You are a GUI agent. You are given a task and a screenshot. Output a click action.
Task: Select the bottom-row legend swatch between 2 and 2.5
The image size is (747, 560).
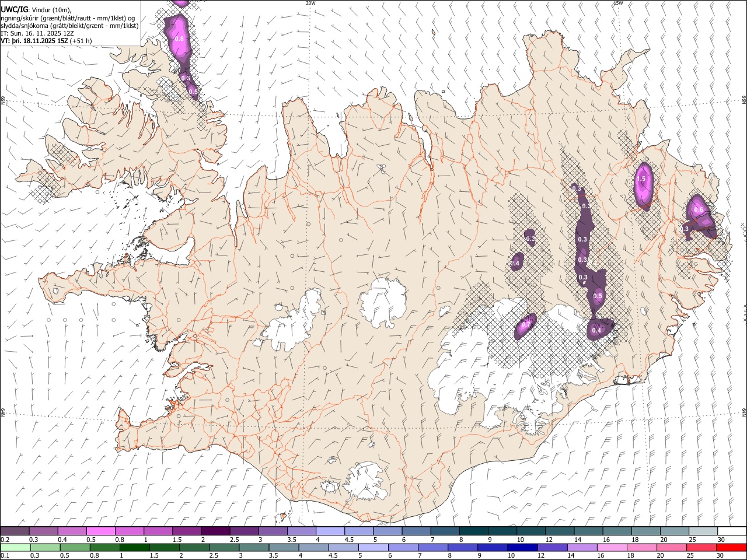(195, 547)
